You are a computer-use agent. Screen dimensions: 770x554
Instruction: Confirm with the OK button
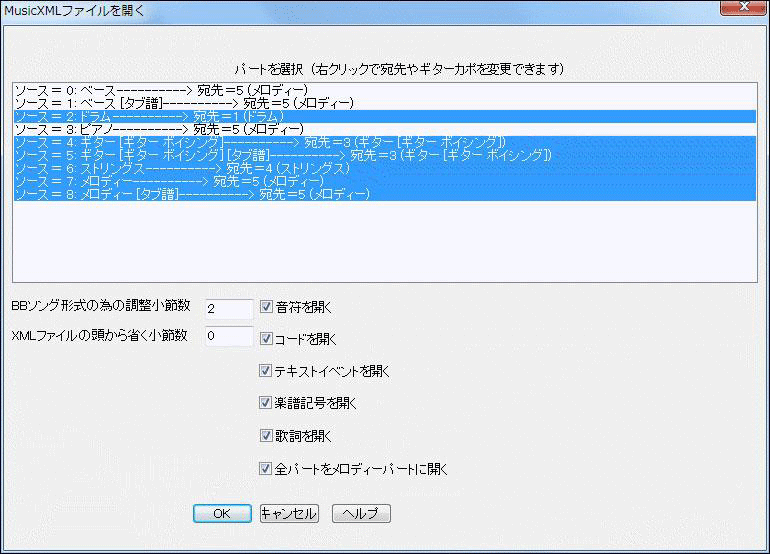tap(222, 513)
